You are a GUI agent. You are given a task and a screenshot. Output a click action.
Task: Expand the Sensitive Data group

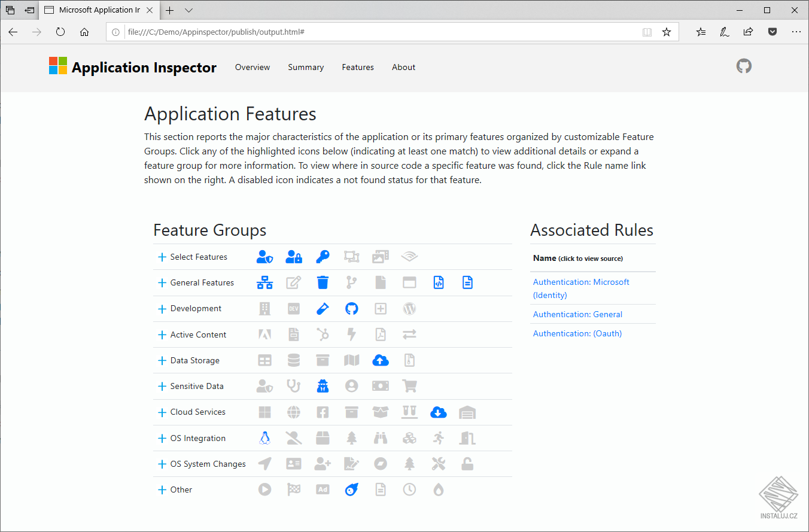click(x=162, y=387)
